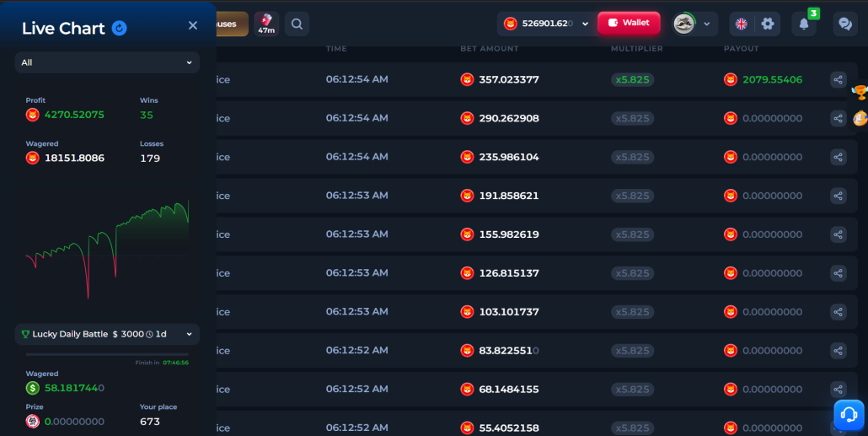This screenshot has width=868, height=436.
Task: Click the prize value 0.00000000
Action: point(74,422)
